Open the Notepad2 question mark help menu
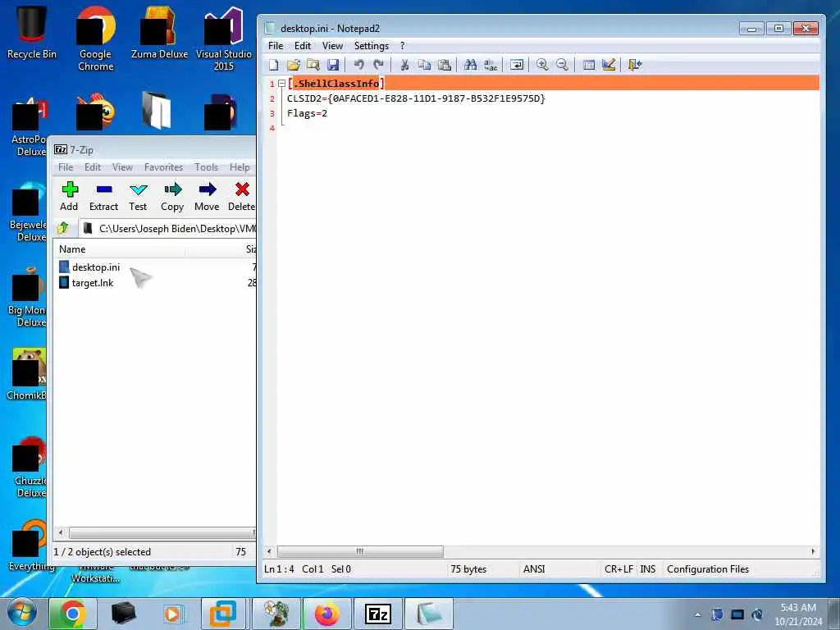The width and height of the screenshot is (840, 630). click(402, 46)
